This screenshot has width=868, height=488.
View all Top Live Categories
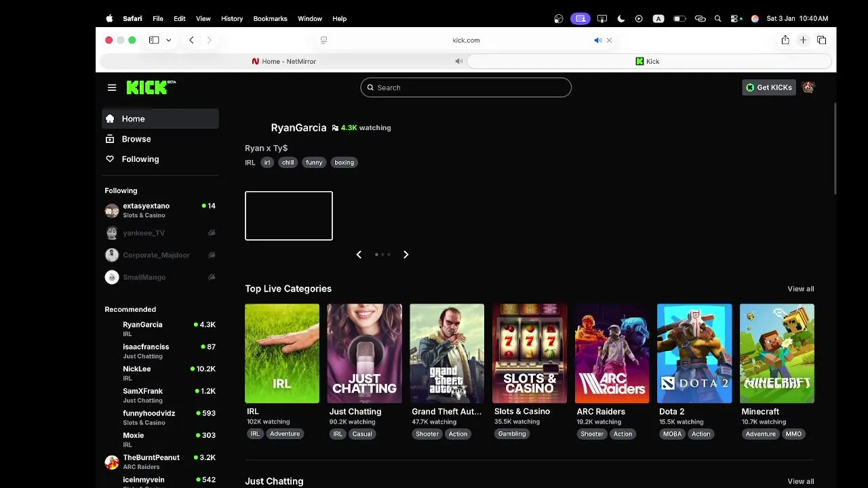[801, 289]
